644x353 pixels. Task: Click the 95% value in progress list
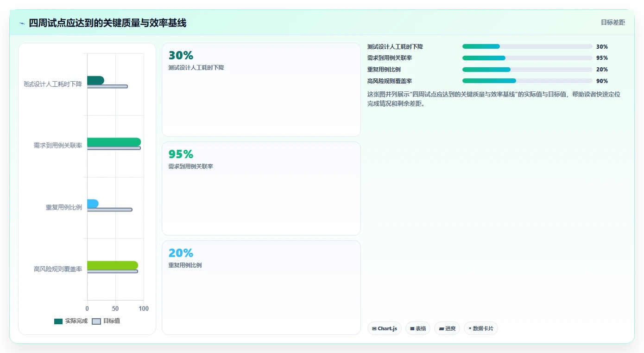pyautogui.click(x=602, y=58)
